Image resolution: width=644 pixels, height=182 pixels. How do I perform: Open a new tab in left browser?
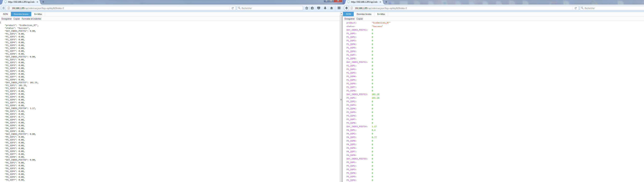(x=43, y=2)
